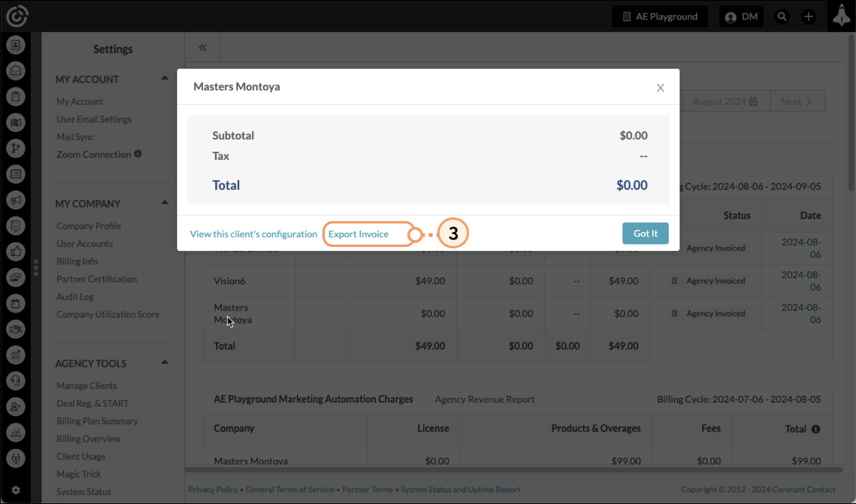
Task: Click the Export Invoice link
Action: (x=358, y=234)
